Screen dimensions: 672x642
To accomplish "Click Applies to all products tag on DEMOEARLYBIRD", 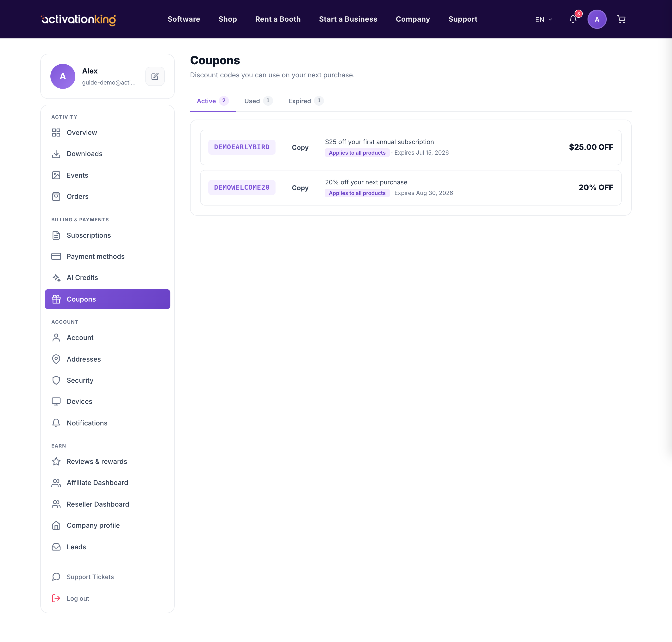I will coord(357,153).
